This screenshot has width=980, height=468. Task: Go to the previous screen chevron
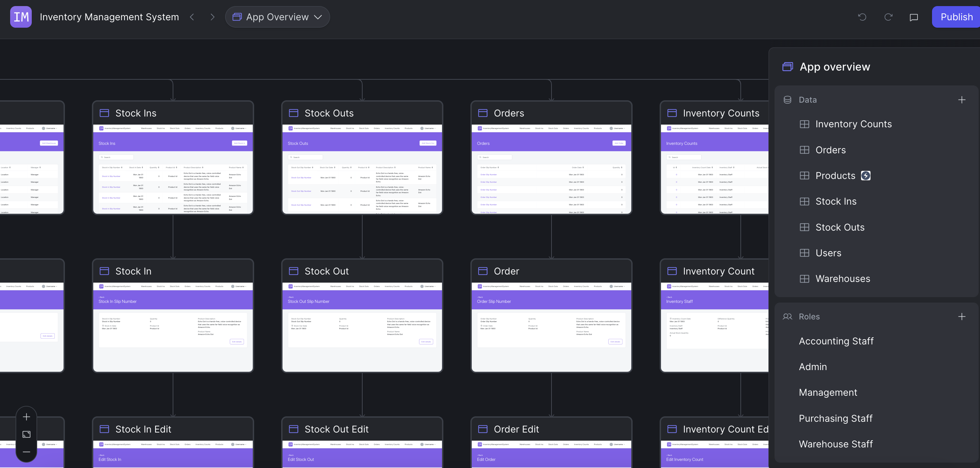192,17
